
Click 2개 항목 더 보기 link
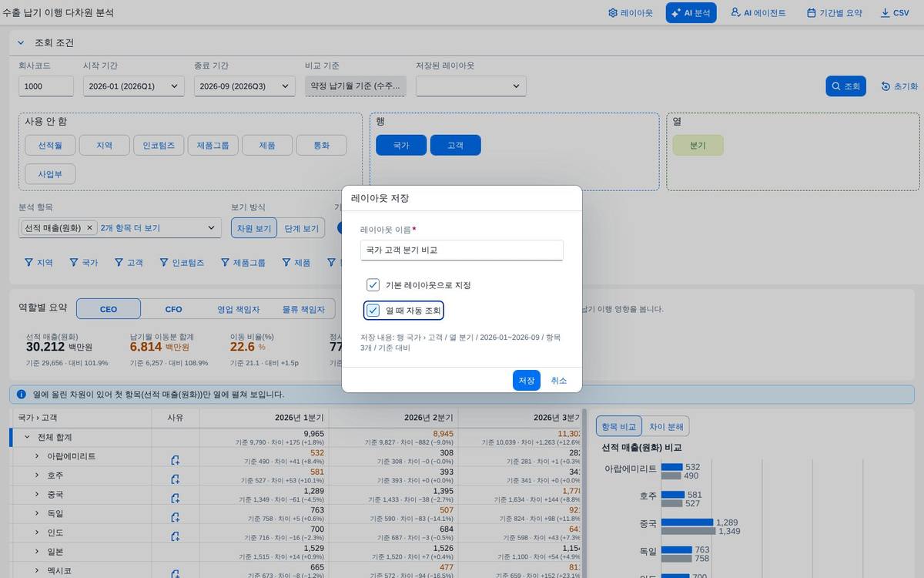pyautogui.click(x=130, y=228)
